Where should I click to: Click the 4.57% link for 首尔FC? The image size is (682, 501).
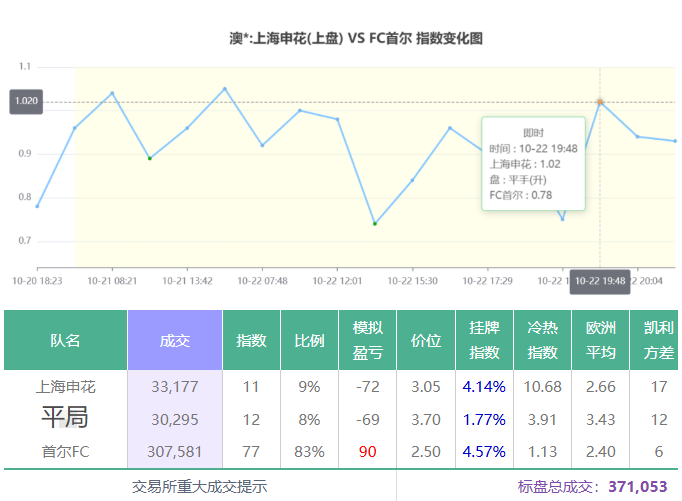pyautogui.click(x=484, y=452)
